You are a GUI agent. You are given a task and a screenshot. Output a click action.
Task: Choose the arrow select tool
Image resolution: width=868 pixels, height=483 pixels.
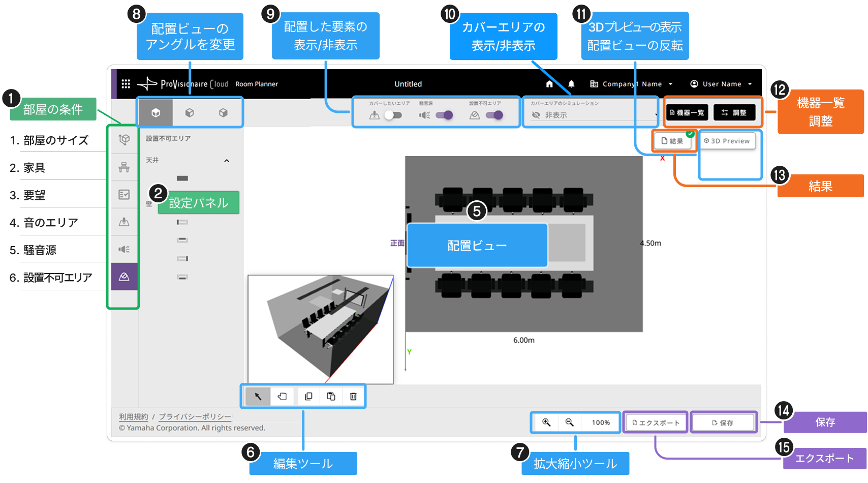[258, 397]
